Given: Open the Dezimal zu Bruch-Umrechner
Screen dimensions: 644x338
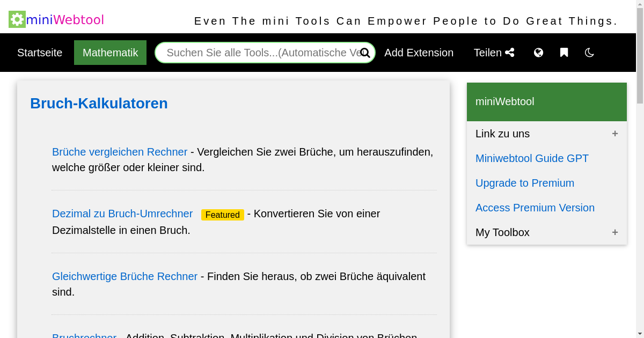Looking at the screenshot, I should tap(122, 214).
